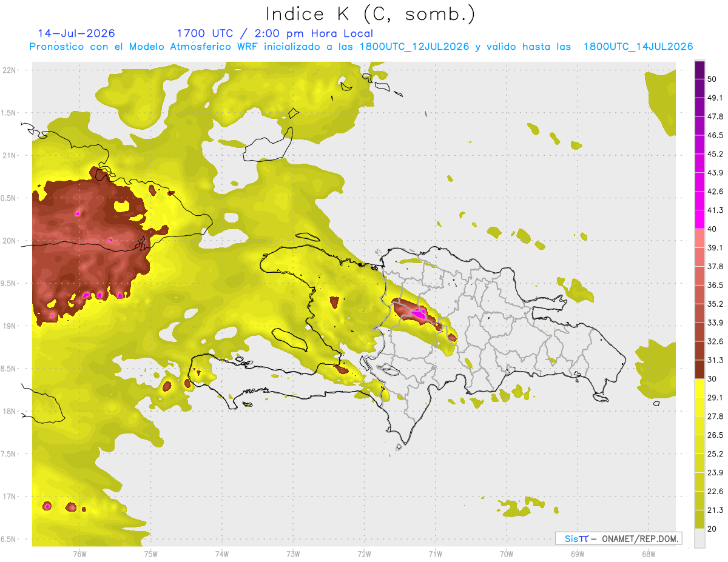Click the '21N' latitude label
The width and height of the screenshot is (728, 562).
click(x=9, y=155)
